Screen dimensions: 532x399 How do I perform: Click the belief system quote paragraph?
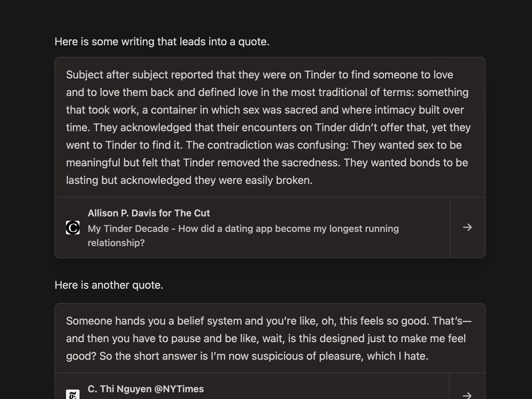click(269, 338)
